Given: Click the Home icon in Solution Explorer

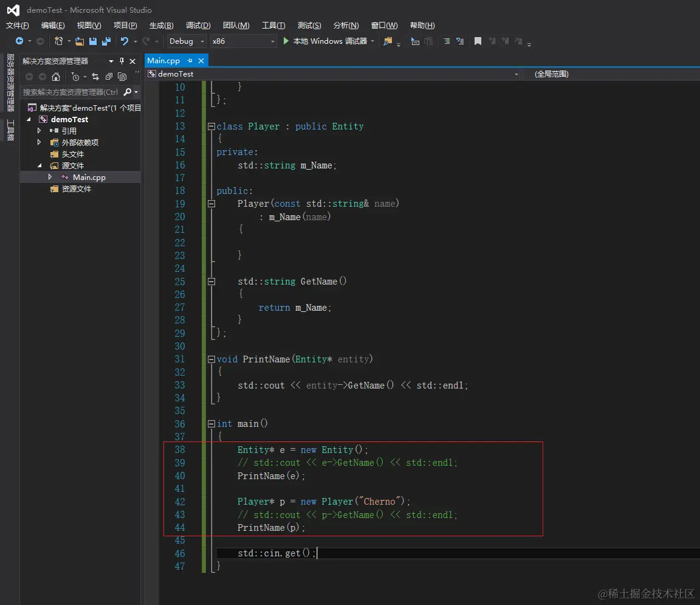Looking at the screenshot, I should pos(56,77).
